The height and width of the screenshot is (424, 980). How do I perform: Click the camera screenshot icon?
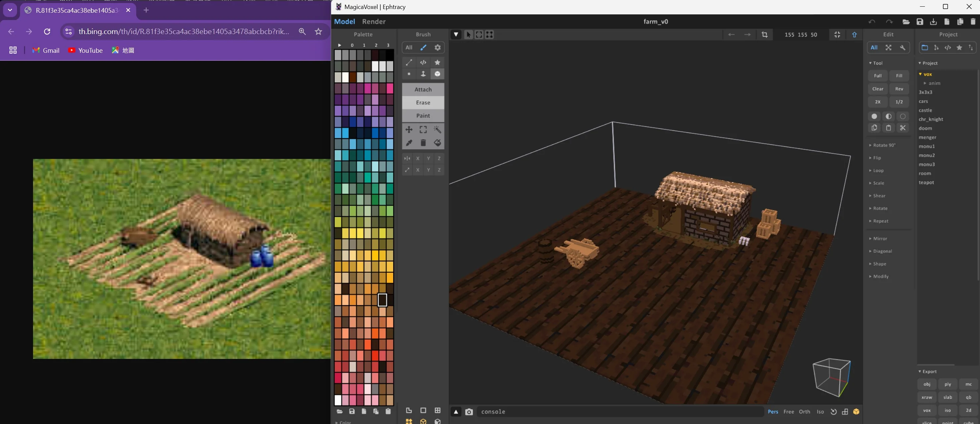pyautogui.click(x=469, y=412)
